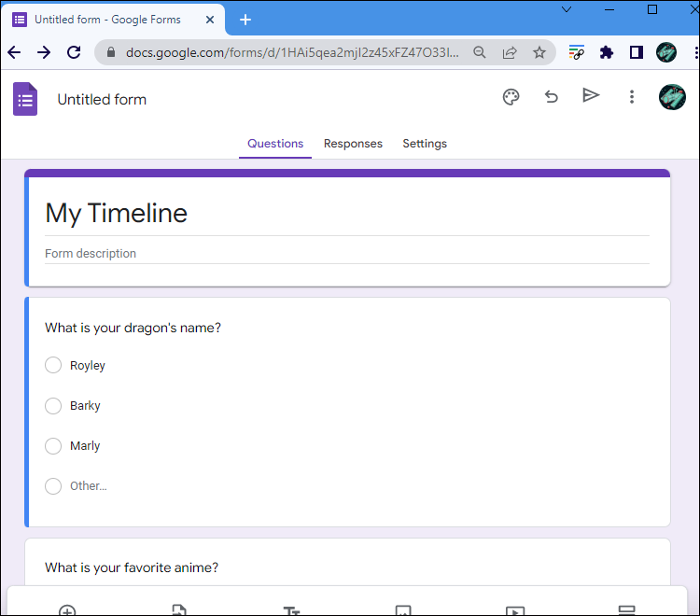Click the browser address bar URL

[x=292, y=52]
